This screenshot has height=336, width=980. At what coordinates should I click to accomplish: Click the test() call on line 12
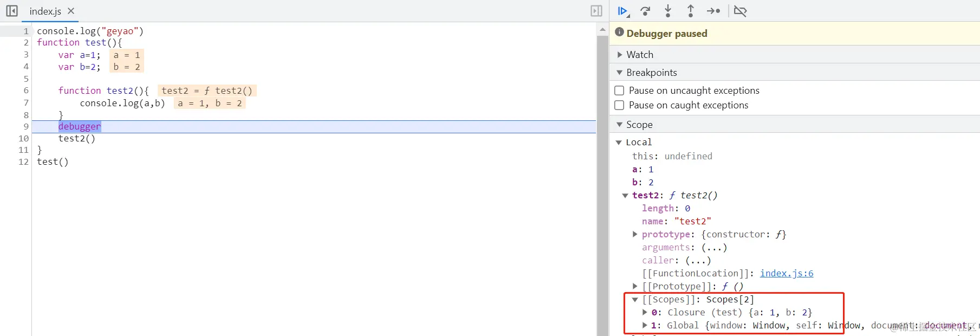pyautogui.click(x=53, y=162)
